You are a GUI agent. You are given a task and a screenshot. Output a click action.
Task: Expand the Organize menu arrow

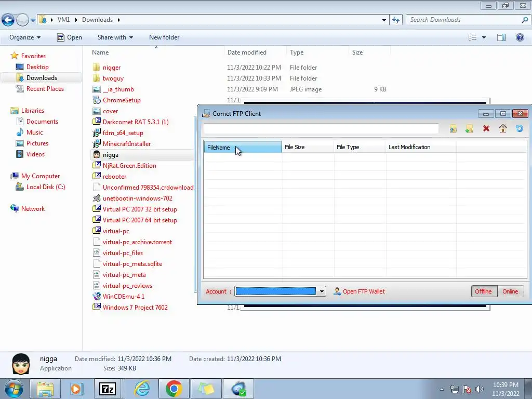tap(38, 37)
